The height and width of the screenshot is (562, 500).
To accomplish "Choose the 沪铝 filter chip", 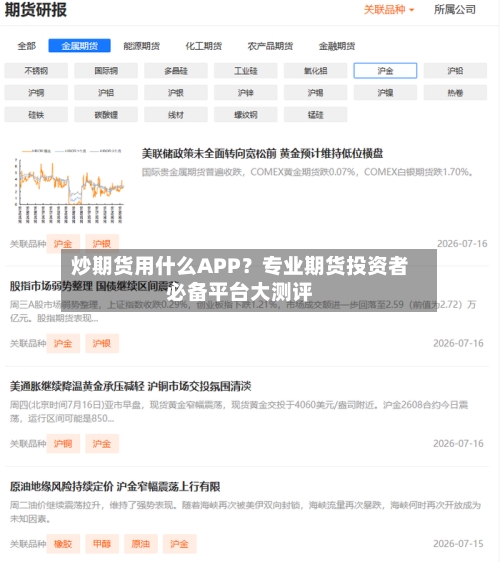I will pos(106,93).
